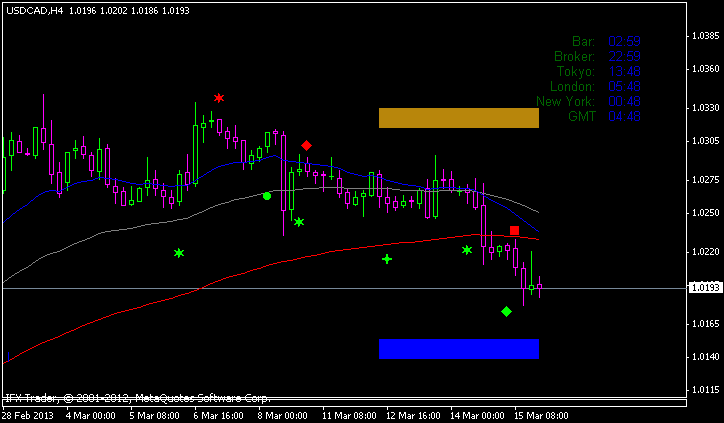Viewport: 724px width, 423px height.
Task: Click the blue rectangle zone
Action: (x=459, y=348)
